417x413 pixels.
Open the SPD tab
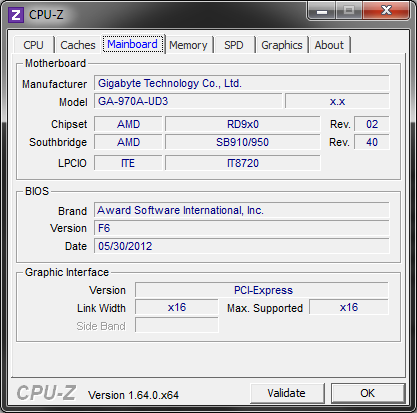click(x=234, y=45)
